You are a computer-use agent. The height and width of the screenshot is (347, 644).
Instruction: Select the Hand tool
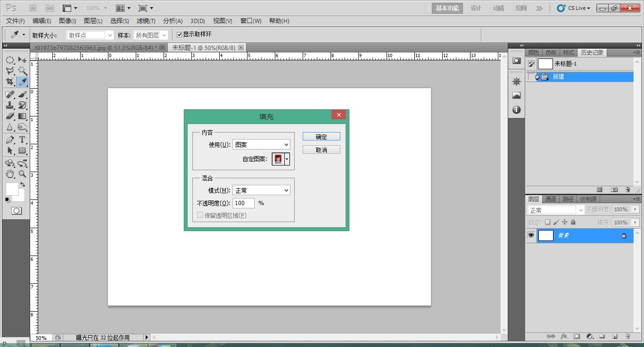pyautogui.click(x=9, y=173)
